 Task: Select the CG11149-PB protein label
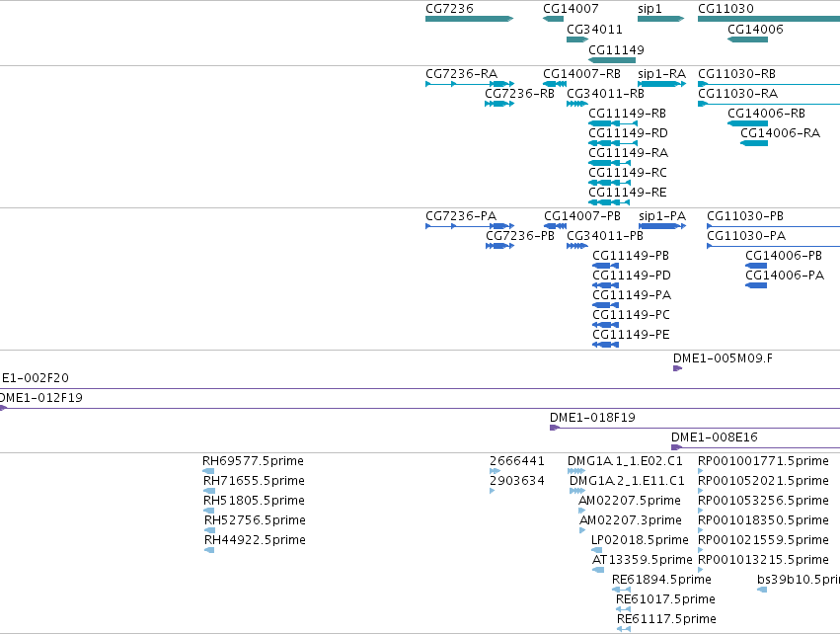[x=631, y=256]
